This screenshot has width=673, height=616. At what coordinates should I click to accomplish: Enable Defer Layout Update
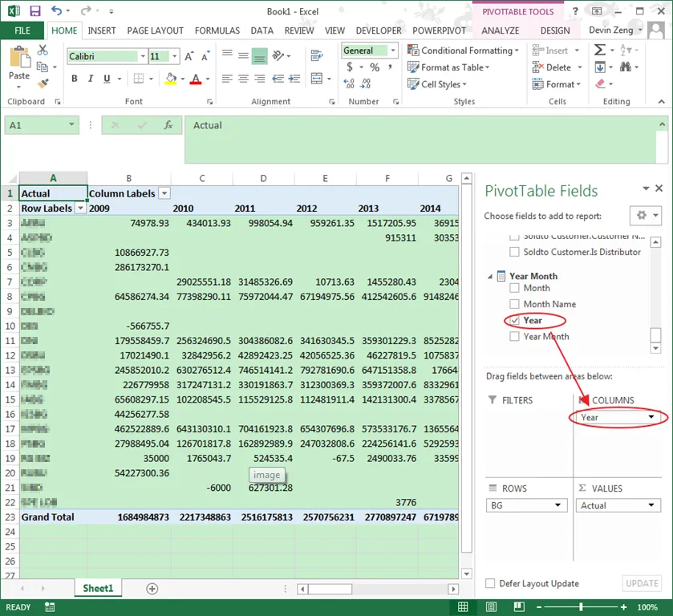(490, 583)
